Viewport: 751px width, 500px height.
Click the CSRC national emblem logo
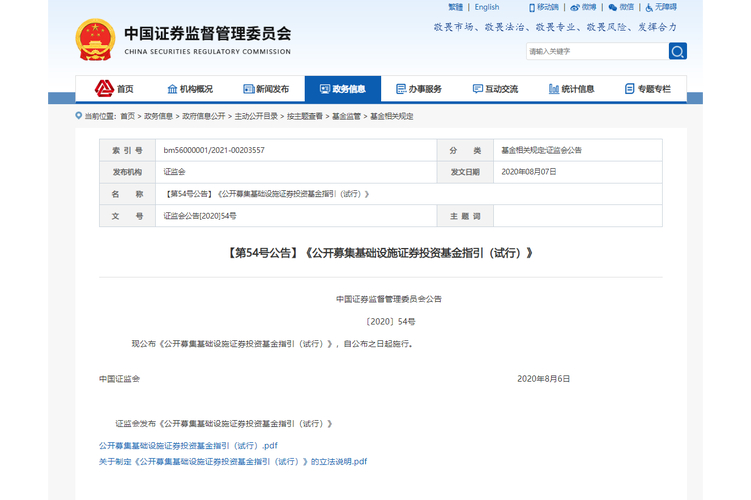tap(95, 40)
